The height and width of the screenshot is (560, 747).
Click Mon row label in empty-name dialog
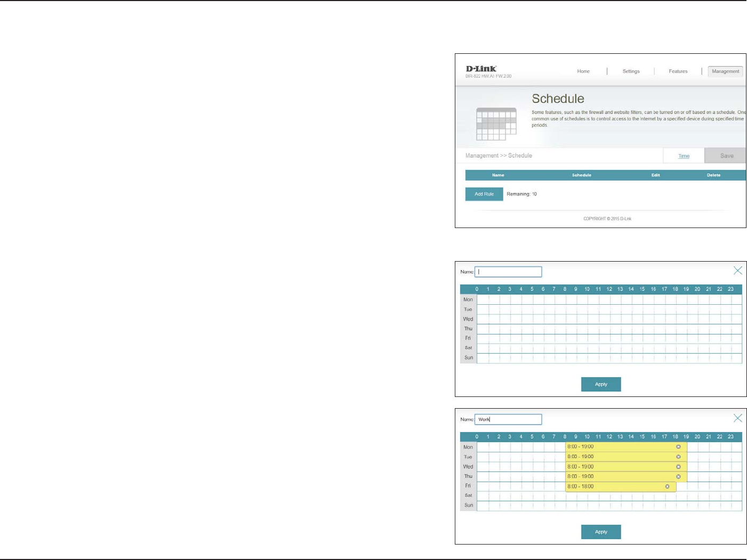[x=468, y=299]
